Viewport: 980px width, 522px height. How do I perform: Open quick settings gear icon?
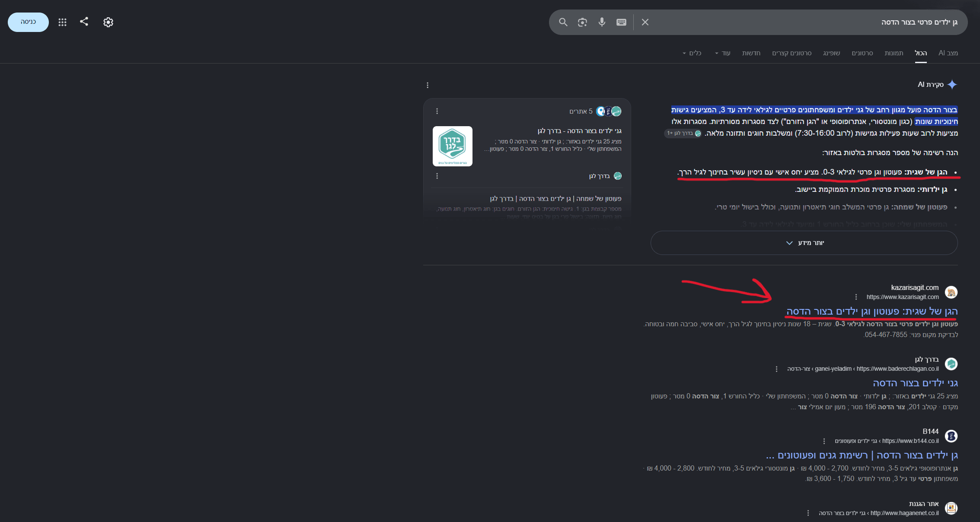pos(108,22)
